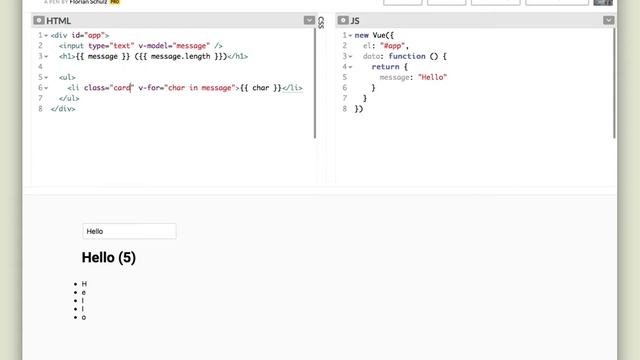Image resolution: width=640 pixels, height=360 pixels.
Task: Click the list item e in preview
Action: pos(83,292)
